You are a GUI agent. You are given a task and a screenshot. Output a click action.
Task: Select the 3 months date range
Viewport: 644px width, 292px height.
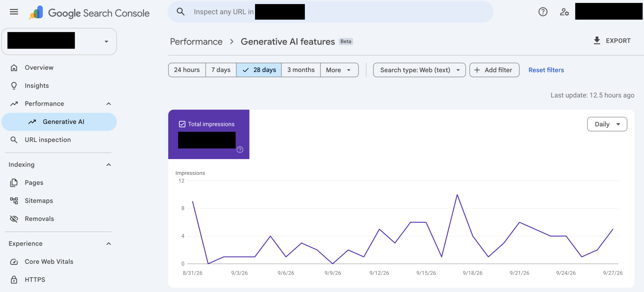(x=301, y=70)
